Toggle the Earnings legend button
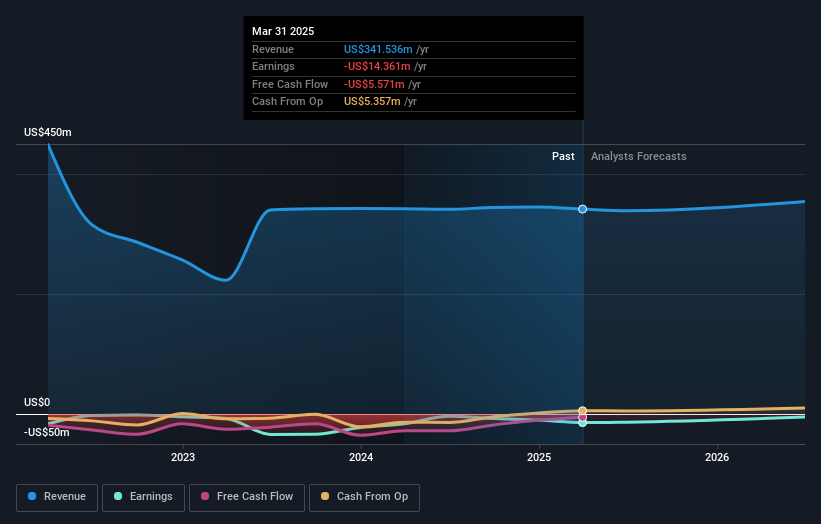This screenshot has height=524, width=821. (143, 497)
